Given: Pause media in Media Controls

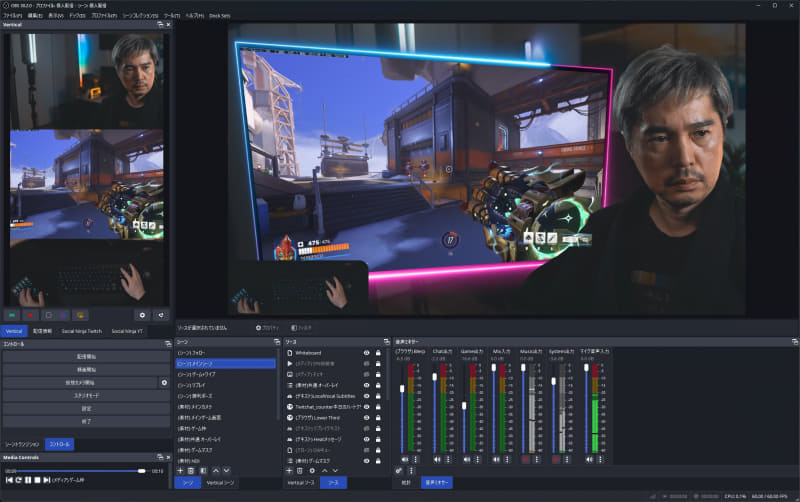Looking at the screenshot, I should pos(28,480).
